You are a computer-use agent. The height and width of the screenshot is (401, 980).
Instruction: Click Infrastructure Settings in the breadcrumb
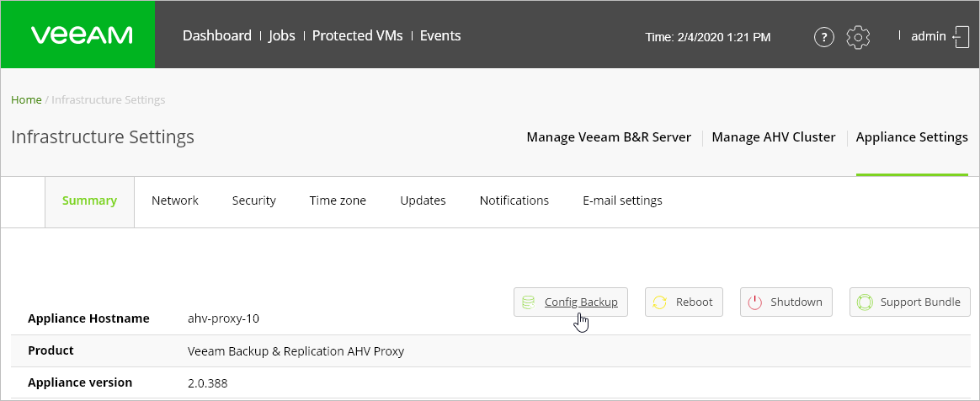[108, 100]
